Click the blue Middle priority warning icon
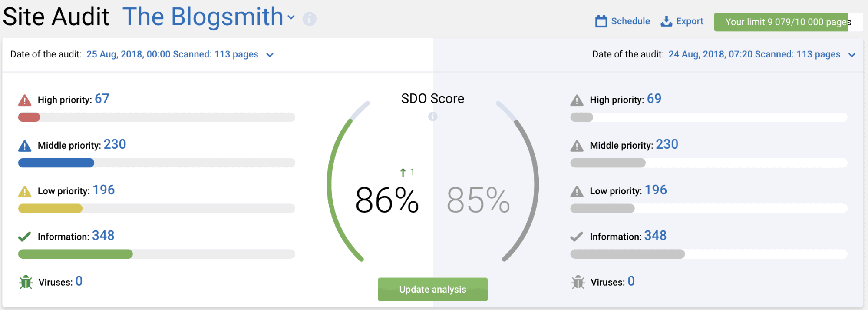Viewport: 868px width, 310px height. point(25,146)
